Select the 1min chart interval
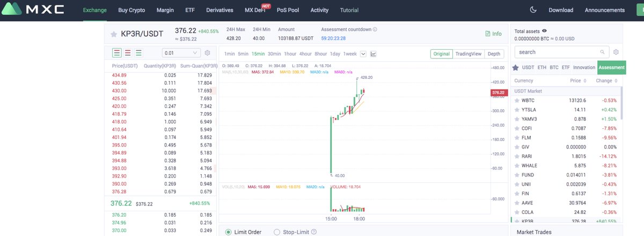 coord(230,54)
